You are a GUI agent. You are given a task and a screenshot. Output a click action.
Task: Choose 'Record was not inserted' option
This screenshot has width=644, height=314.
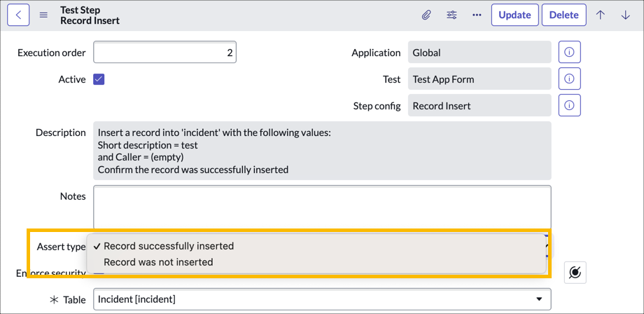tap(158, 262)
